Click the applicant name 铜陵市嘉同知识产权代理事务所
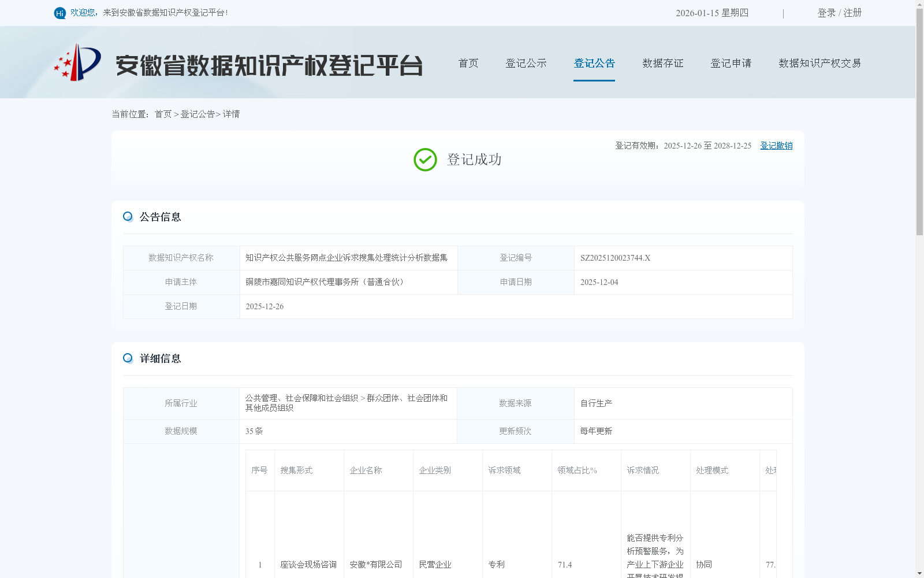This screenshot has height=578, width=924. click(325, 282)
